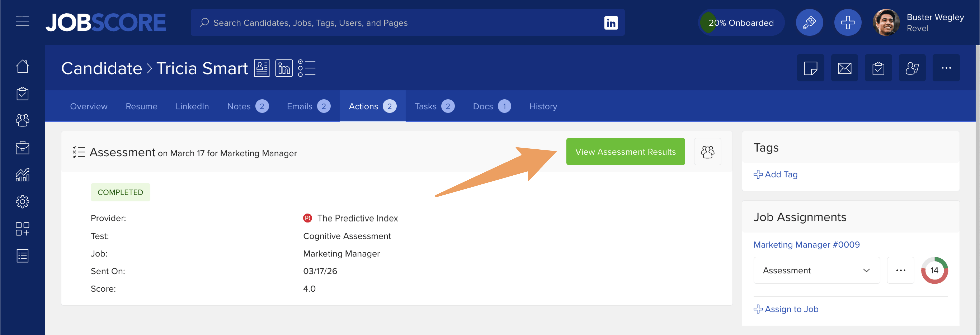Click the COMPLETED status badge
The height and width of the screenshot is (335, 980).
tap(120, 192)
